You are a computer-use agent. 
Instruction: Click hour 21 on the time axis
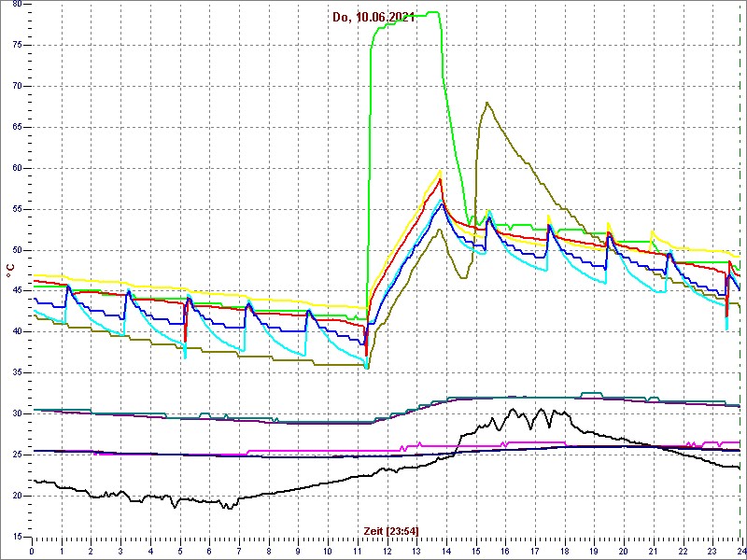[653, 551]
